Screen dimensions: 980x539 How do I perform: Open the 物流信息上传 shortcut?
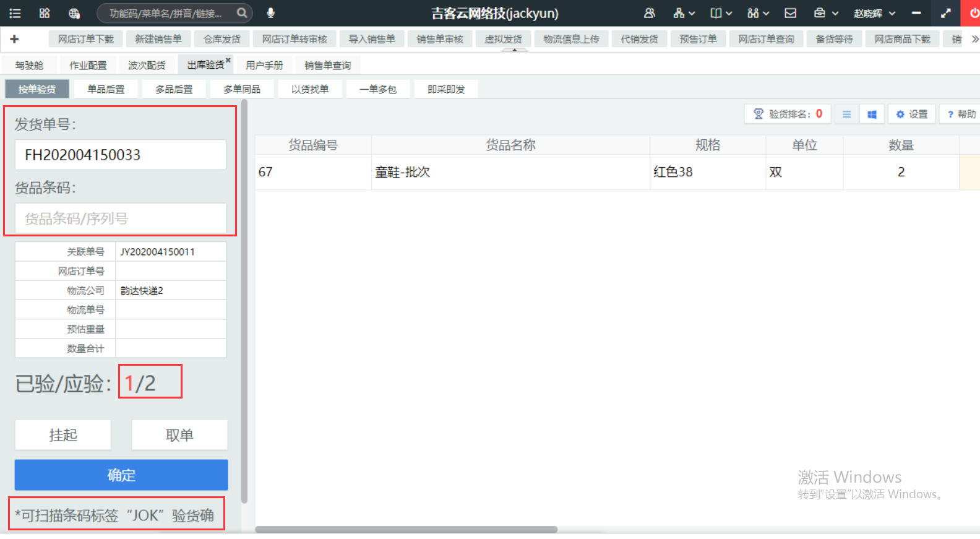[572, 39]
